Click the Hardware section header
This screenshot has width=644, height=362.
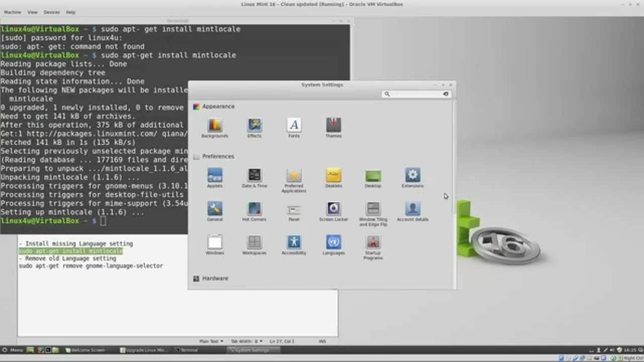pyautogui.click(x=211, y=278)
